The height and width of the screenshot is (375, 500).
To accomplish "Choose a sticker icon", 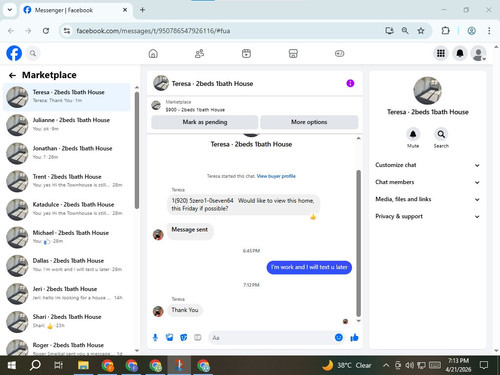I will tap(184, 338).
